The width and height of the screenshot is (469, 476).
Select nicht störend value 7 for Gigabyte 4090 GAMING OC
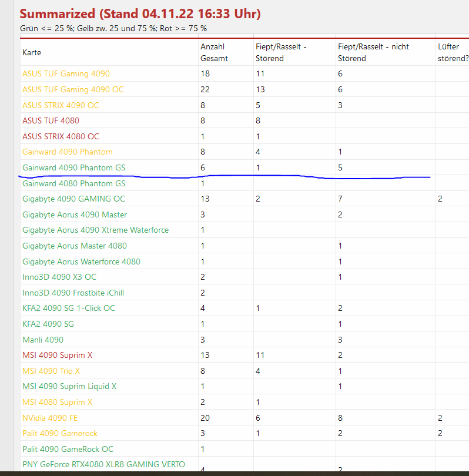point(340,199)
